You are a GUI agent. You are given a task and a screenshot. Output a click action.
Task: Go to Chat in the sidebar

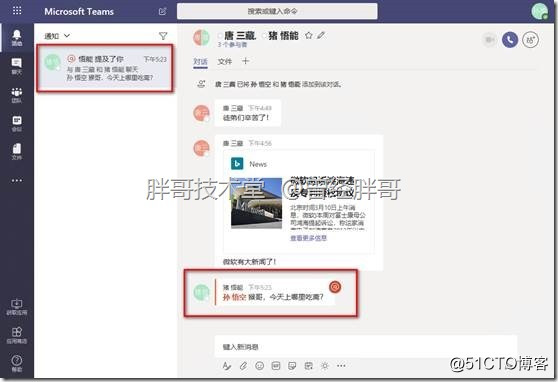[x=17, y=67]
